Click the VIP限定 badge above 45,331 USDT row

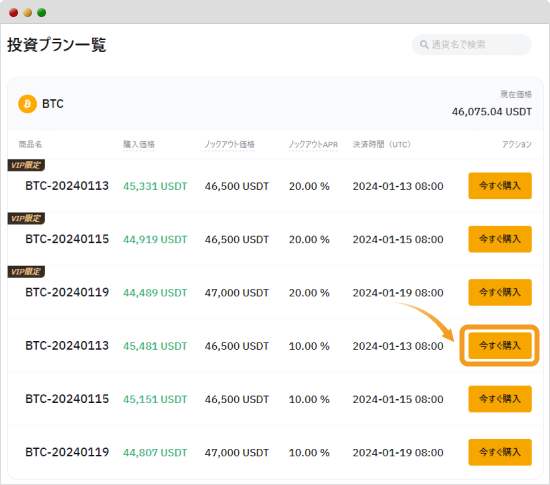click(x=26, y=165)
